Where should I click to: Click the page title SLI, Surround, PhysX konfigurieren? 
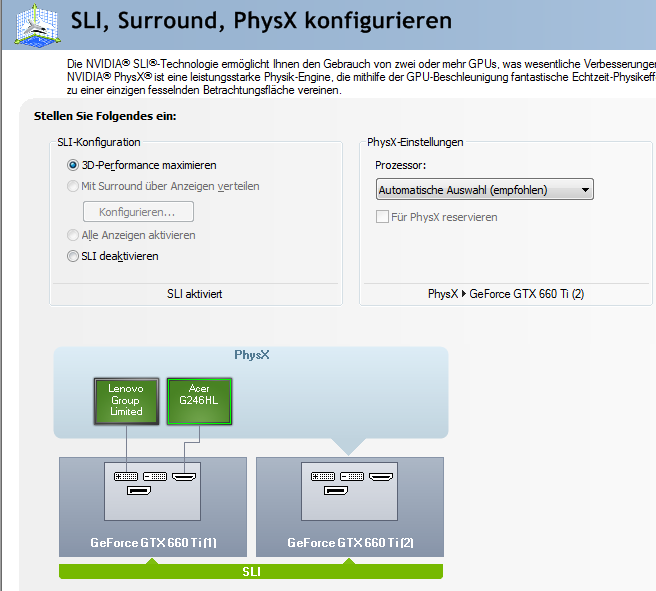click(x=261, y=20)
